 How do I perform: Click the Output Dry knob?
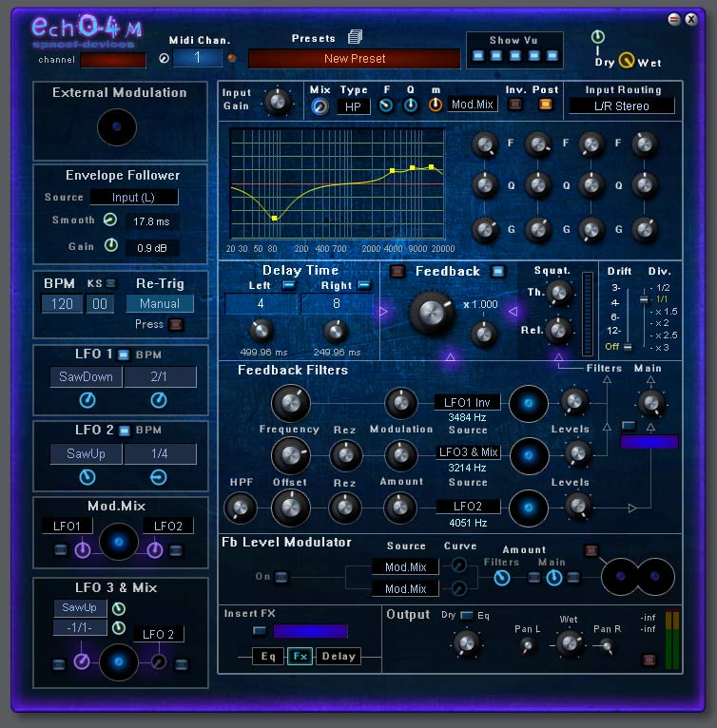(467, 643)
